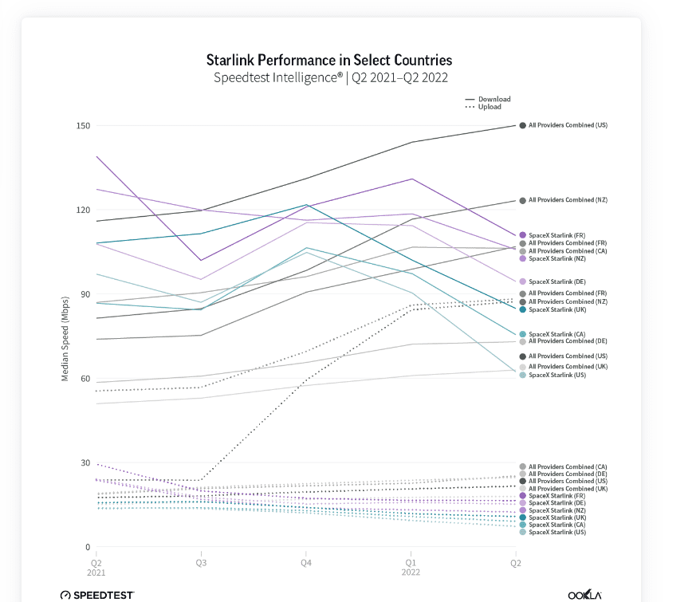Click the Median Speed (Mbps) axis title
700x602 pixels.
click(x=65, y=339)
